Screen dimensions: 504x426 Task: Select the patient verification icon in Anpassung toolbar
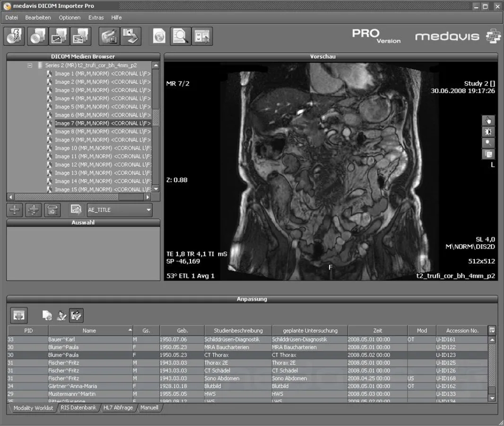coord(61,315)
